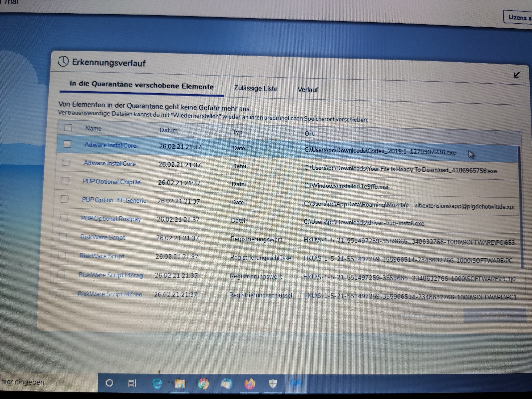Image resolution: width=532 pixels, height=399 pixels.
Task: Open Windows Security shield icon
Action: (x=273, y=383)
